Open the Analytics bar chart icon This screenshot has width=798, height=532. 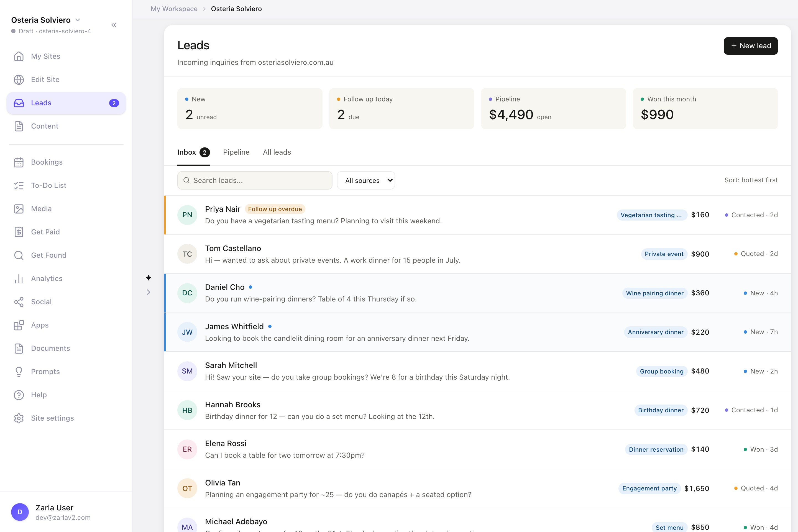click(x=19, y=278)
